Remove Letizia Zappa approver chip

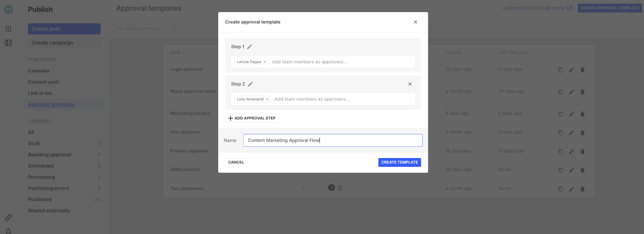[x=264, y=62]
